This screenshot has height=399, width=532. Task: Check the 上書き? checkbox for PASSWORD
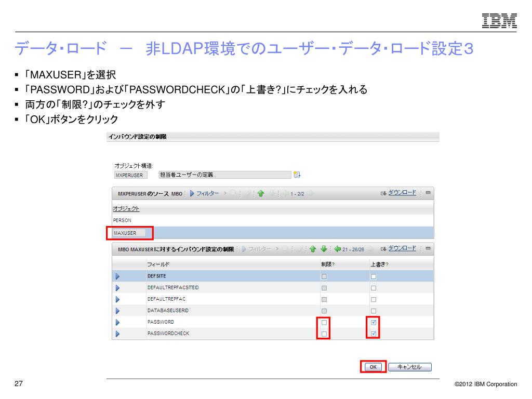[x=374, y=322]
